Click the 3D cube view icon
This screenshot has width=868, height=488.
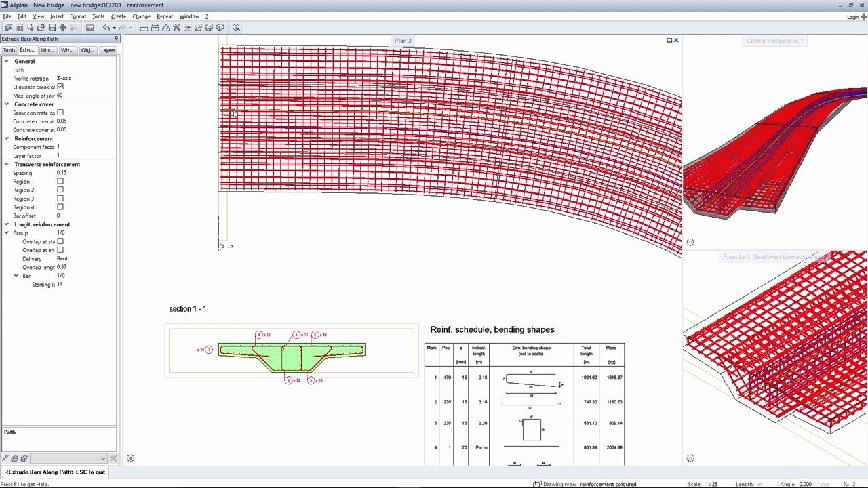[x=220, y=28]
